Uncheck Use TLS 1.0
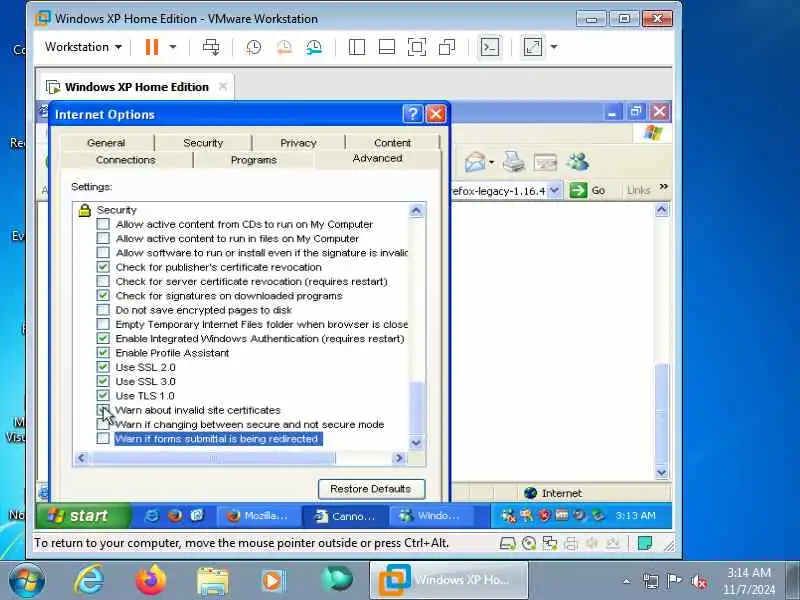The image size is (800, 600). coord(103,395)
